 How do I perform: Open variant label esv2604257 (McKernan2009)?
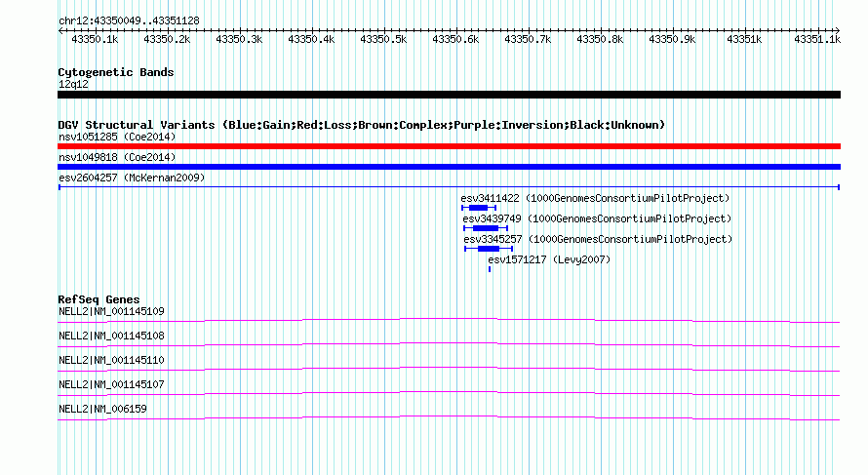tap(132, 178)
